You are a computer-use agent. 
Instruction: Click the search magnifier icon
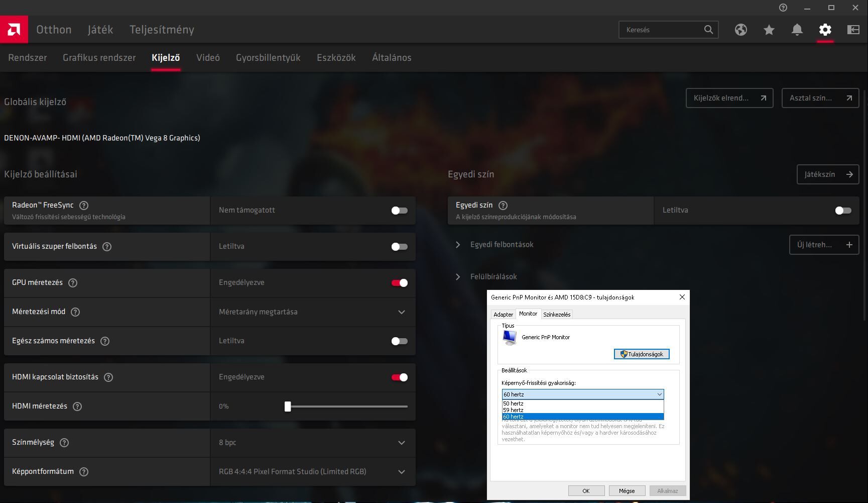pos(708,30)
